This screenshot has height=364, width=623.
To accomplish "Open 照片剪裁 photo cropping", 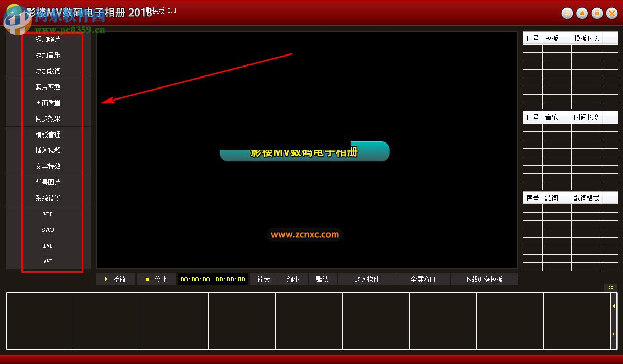I will pos(48,87).
